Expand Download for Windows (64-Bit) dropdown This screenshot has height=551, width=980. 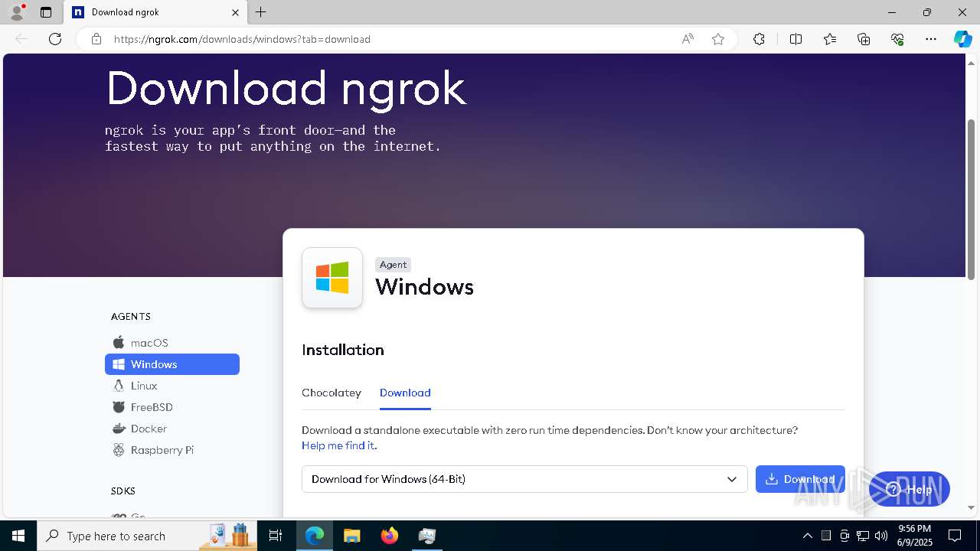click(524, 479)
